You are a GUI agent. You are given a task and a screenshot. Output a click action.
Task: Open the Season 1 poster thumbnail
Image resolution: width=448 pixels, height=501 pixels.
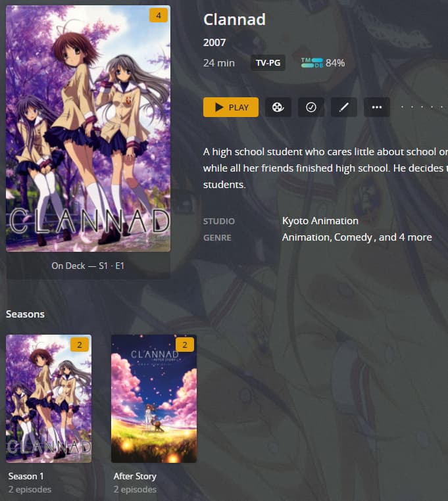coord(49,398)
